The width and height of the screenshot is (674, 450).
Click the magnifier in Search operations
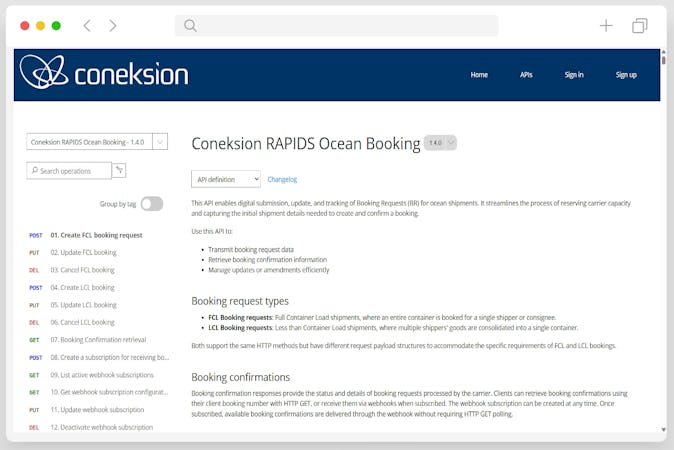coord(35,171)
